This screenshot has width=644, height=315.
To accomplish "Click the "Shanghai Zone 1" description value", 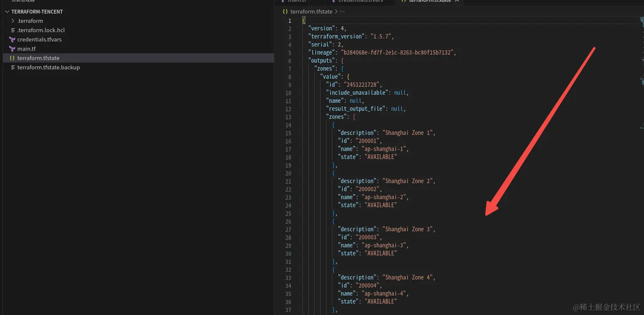I will click(408, 133).
